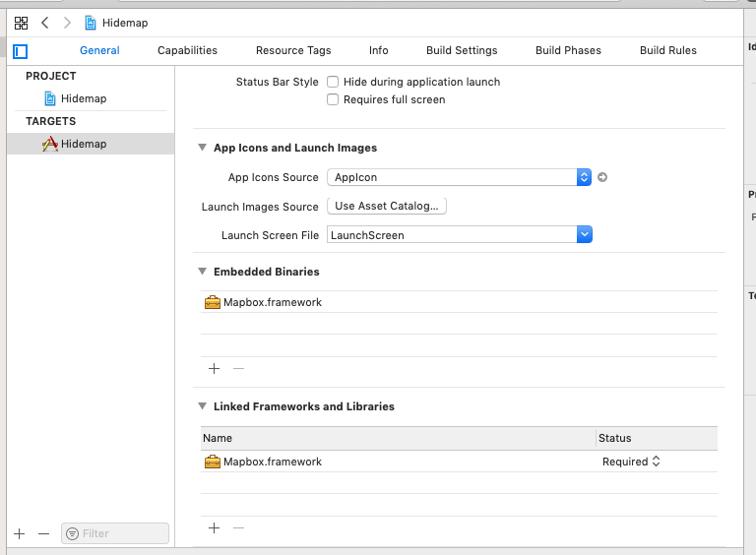
Task: Collapse the Embedded Binaries section
Action: [x=202, y=272]
